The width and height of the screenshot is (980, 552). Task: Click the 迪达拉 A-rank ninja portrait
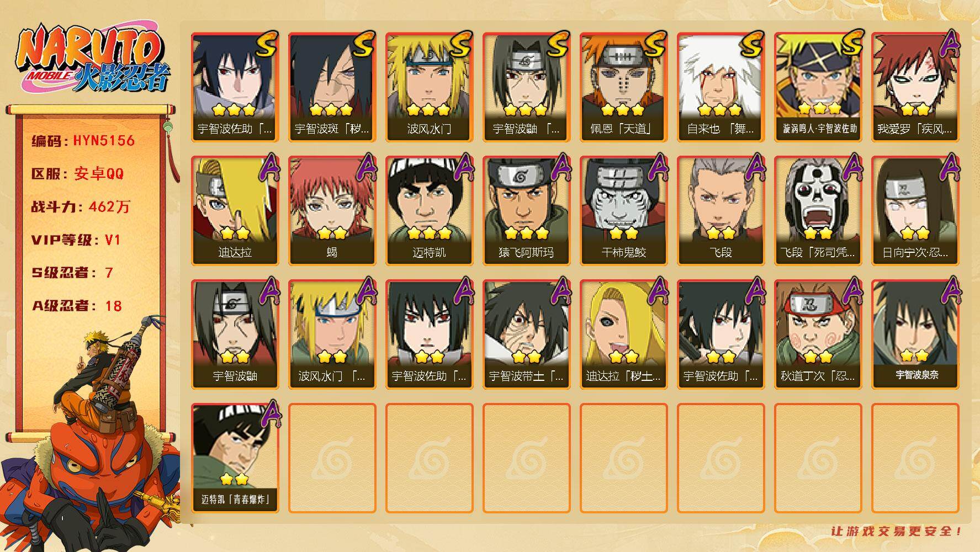[235, 211]
